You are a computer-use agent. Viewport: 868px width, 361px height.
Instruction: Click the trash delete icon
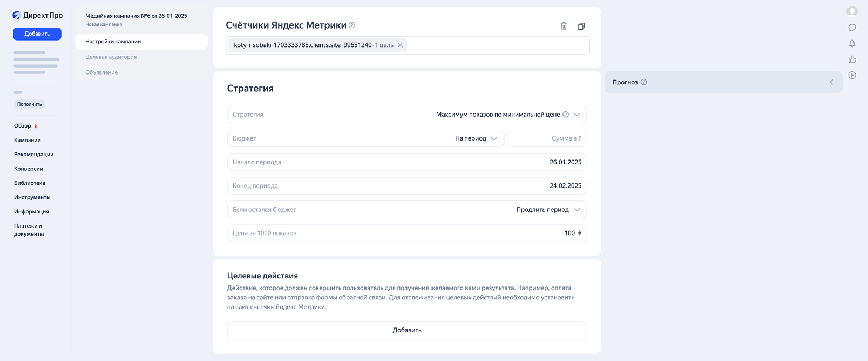pyautogui.click(x=564, y=26)
